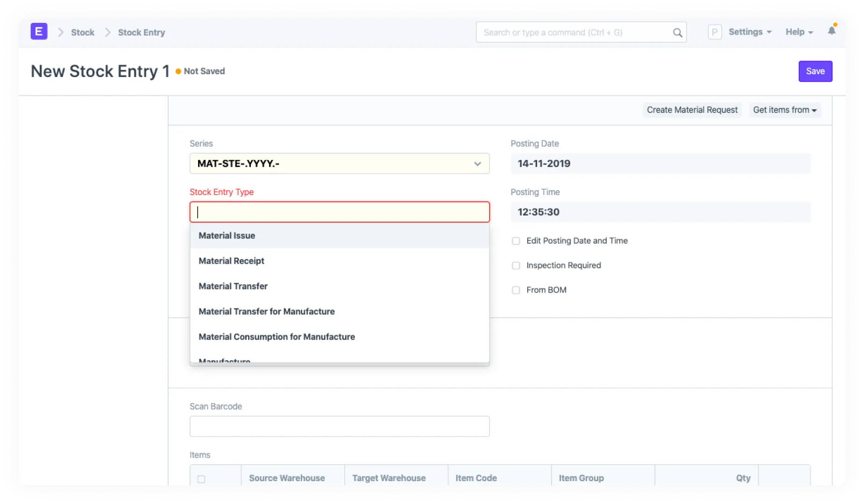Open the Get items from dropdown

click(784, 110)
